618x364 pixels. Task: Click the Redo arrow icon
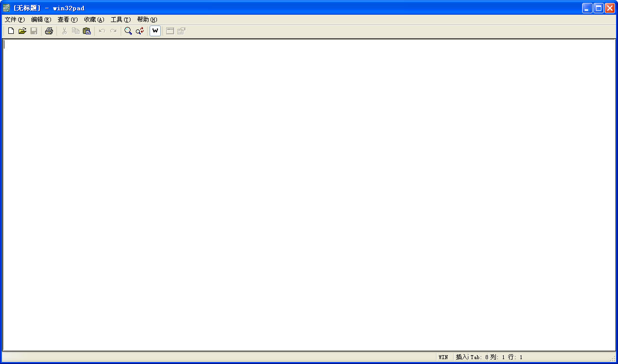pyautogui.click(x=113, y=31)
